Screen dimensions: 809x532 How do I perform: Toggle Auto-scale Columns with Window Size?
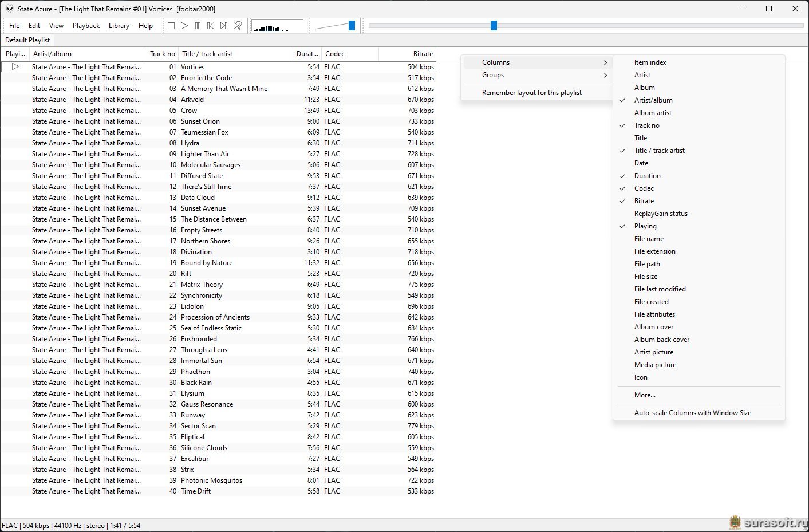tap(698, 413)
